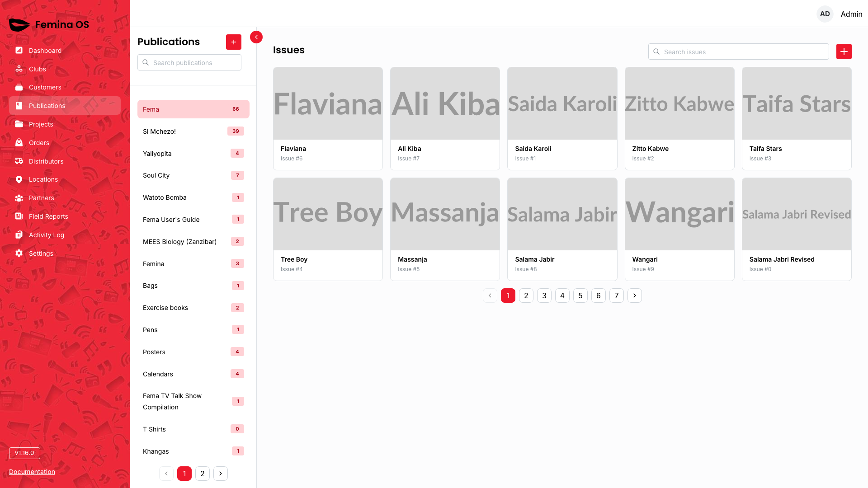Open the Taifa Stars issue cover
The height and width of the screenshot is (488, 868).
[x=797, y=103]
